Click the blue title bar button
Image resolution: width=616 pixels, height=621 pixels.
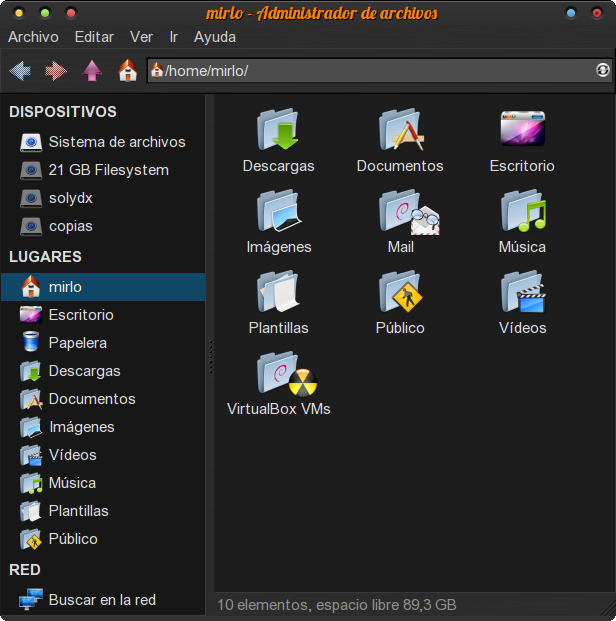tap(571, 13)
